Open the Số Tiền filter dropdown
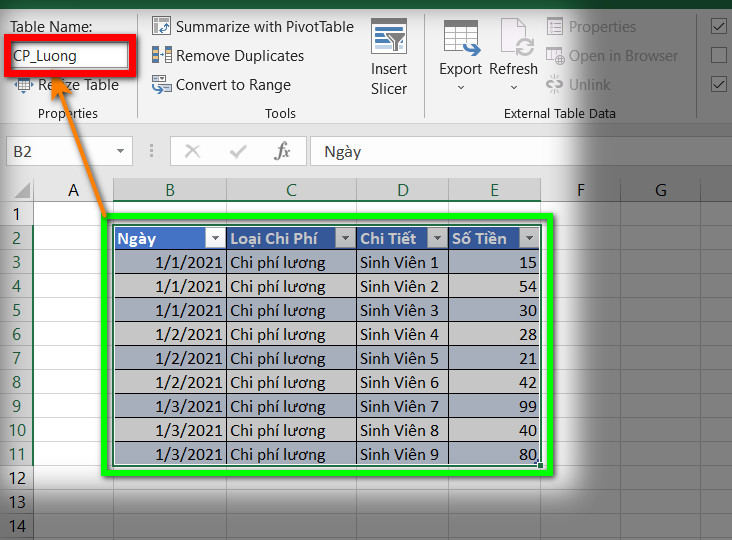Viewport: 732px width, 540px height. coord(529,238)
